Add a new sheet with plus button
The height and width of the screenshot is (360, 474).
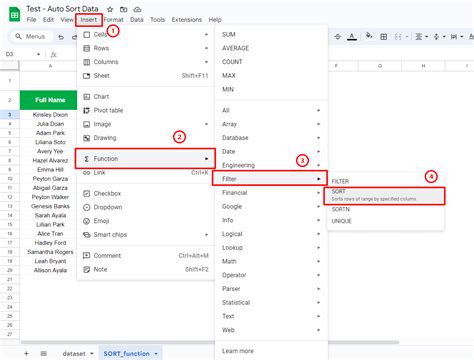[26, 353]
